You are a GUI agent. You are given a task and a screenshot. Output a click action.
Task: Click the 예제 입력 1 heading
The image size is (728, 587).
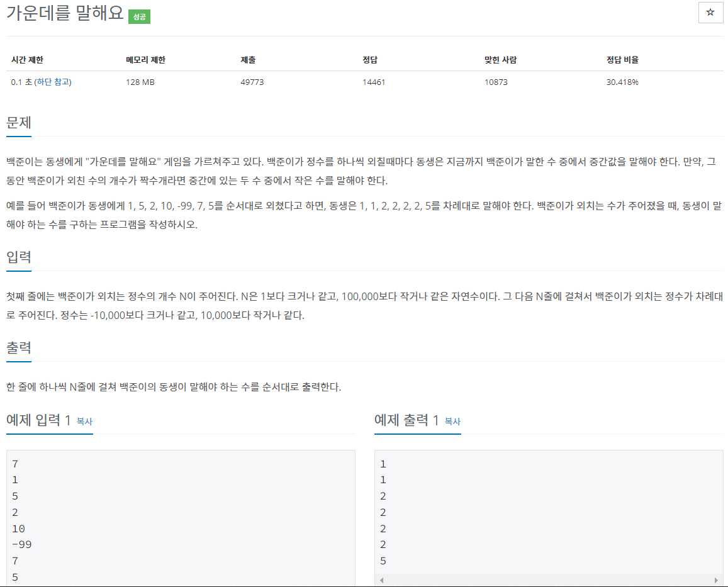click(38, 420)
